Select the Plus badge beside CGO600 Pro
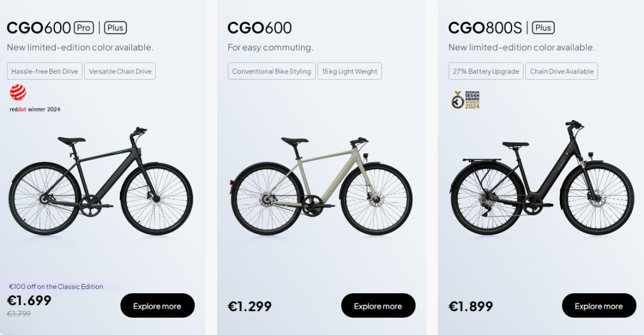This screenshot has height=335, width=644. point(116,27)
